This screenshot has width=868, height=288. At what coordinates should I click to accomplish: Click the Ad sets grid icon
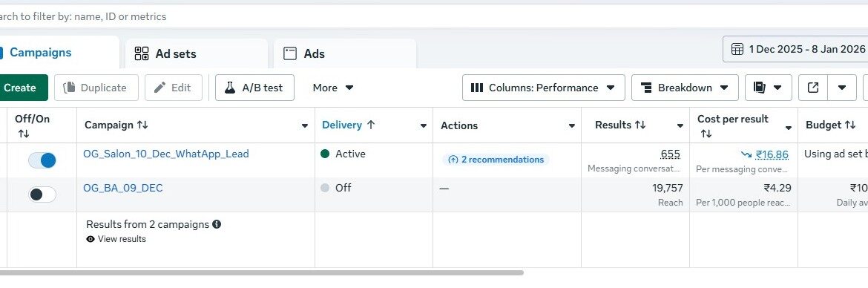[x=142, y=53]
